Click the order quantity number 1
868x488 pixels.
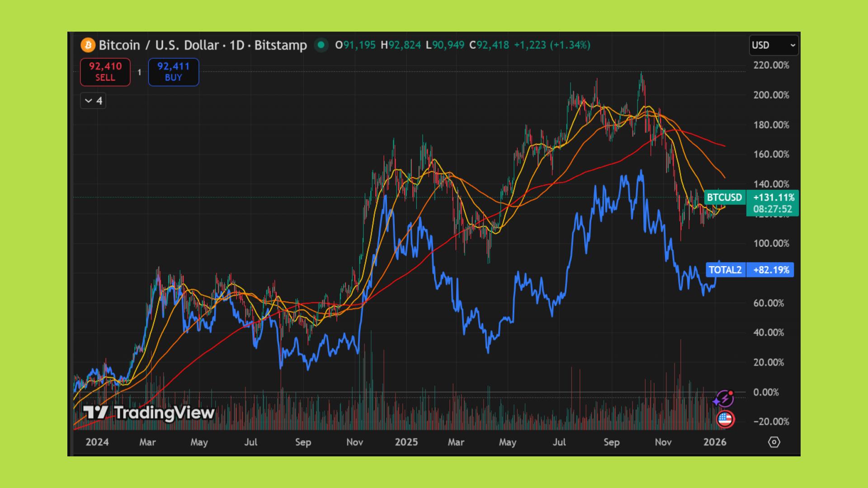pyautogui.click(x=139, y=72)
